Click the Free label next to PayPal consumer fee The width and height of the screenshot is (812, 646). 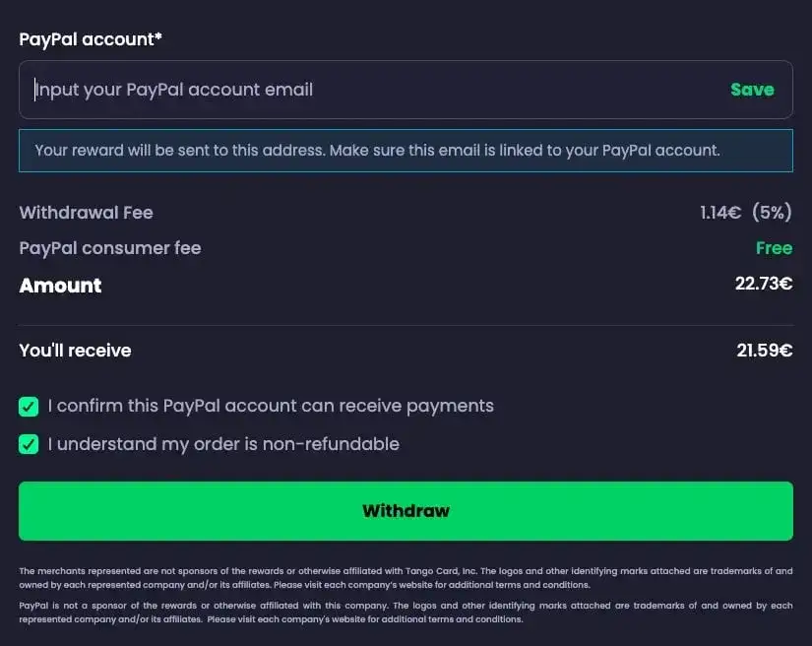coord(775,248)
